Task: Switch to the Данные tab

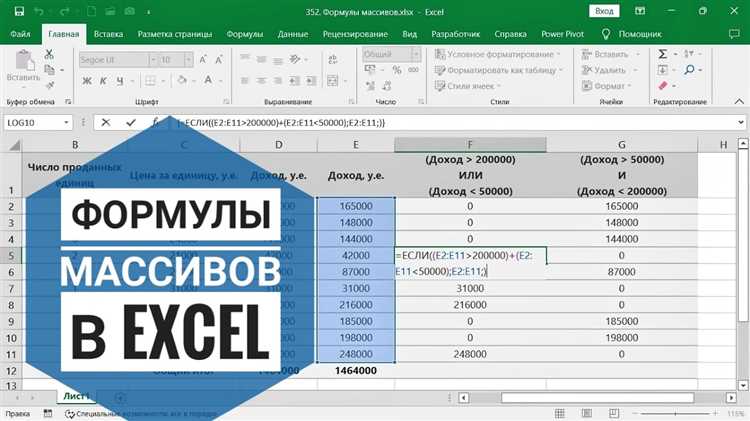Action: (293, 34)
